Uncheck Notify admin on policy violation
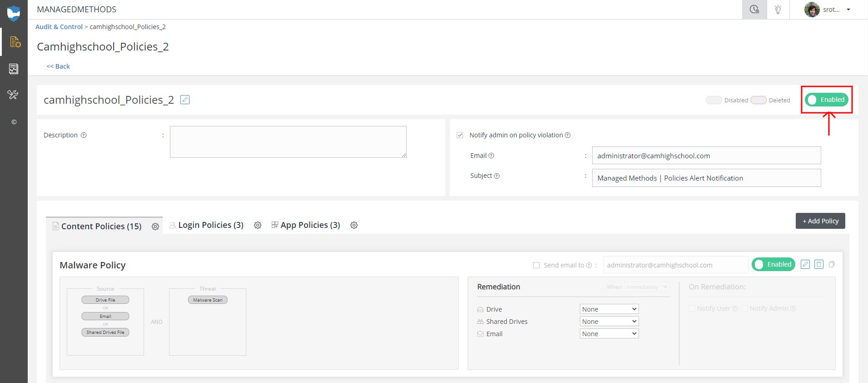868x383 pixels. 460,135
